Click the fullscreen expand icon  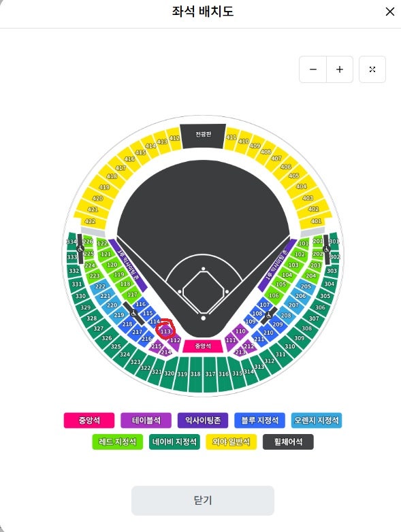click(x=372, y=69)
